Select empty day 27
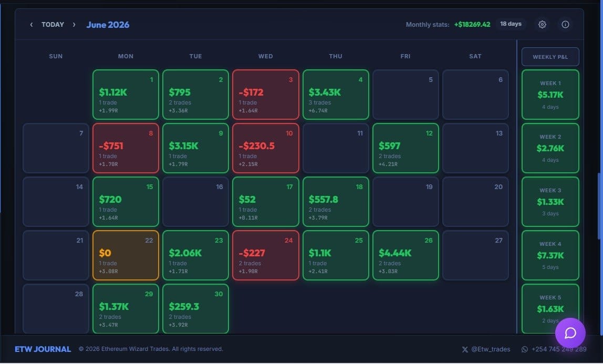Screen dimensions: 603x364 (x=476, y=255)
